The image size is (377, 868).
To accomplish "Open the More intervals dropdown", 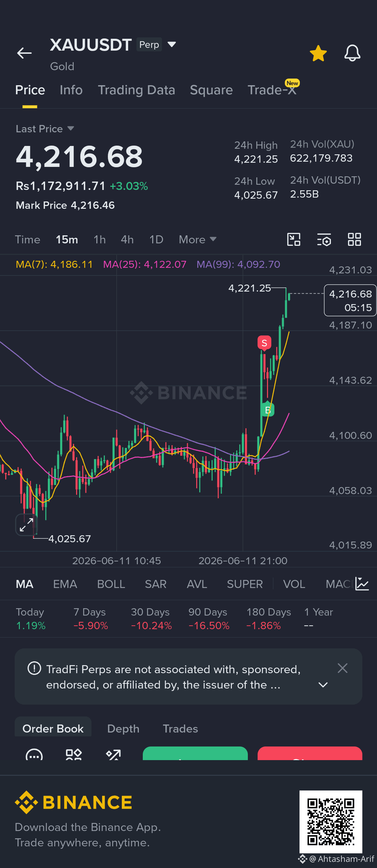I will point(198,240).
